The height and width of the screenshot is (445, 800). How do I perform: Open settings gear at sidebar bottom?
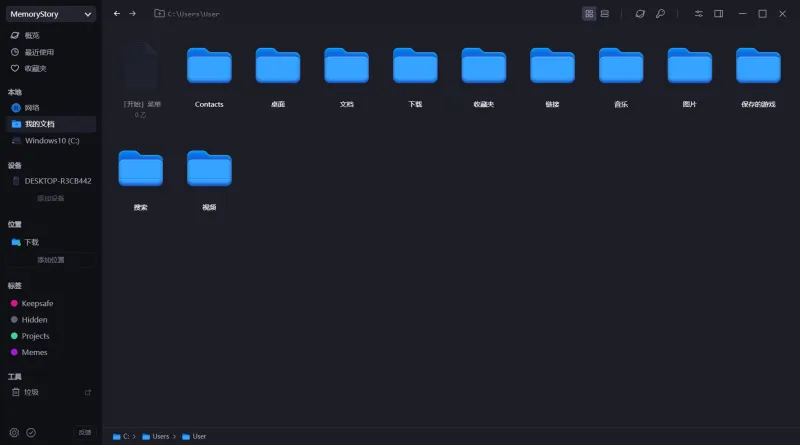(14, 432)
